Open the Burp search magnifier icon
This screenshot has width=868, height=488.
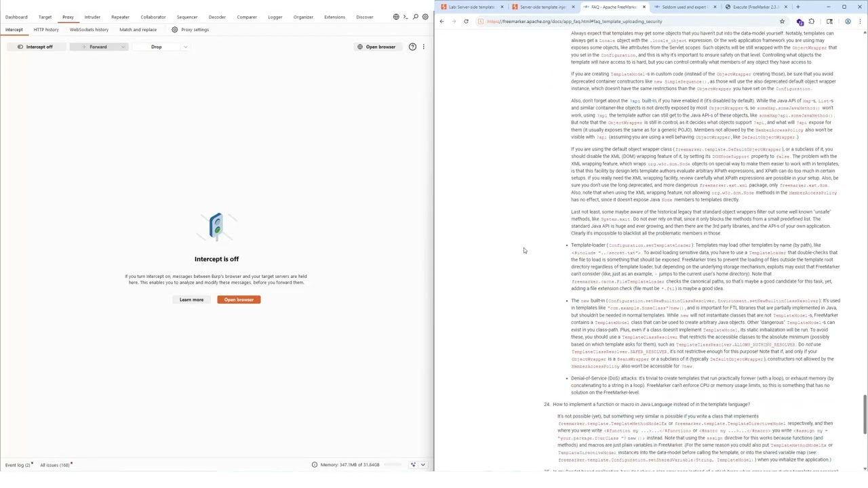(415, 17)
